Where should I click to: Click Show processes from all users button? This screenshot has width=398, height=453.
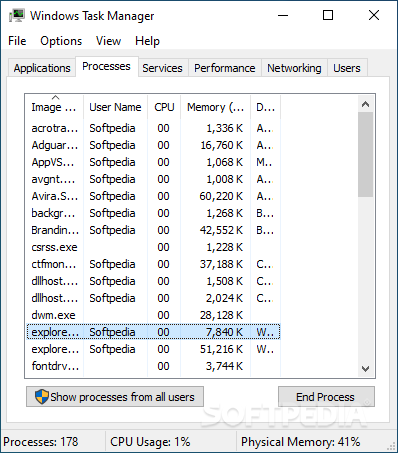[x=115, y=397]
